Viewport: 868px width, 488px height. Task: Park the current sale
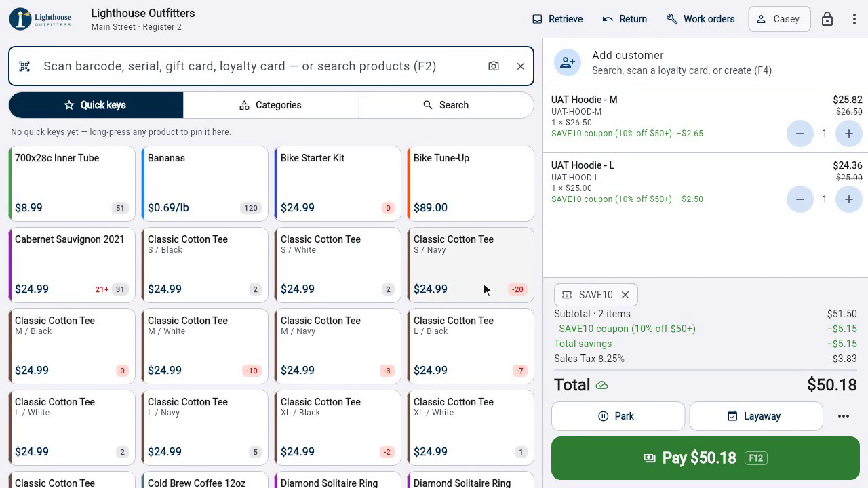tap(618, 416)
